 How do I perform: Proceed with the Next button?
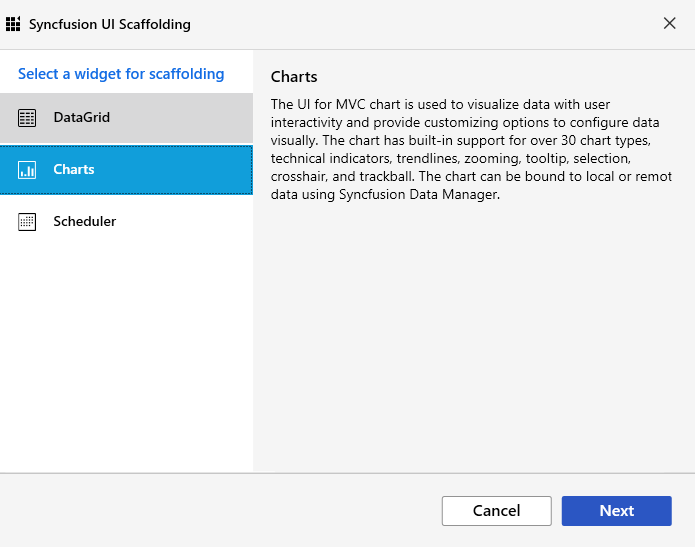tap(617, 511)
